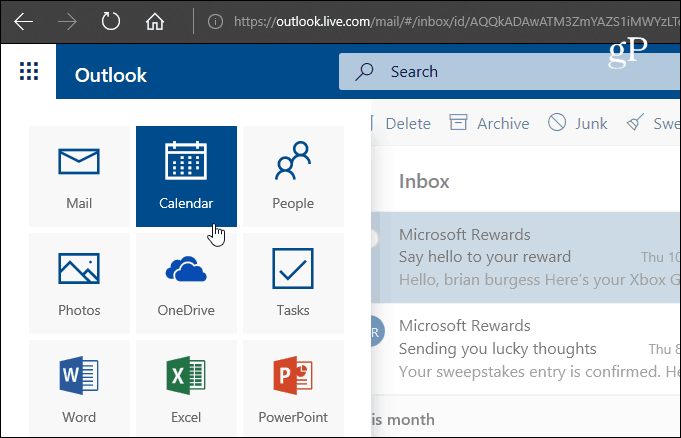Launch the OneDrive app tile
The image size is (681, 438).
[186, 283]
